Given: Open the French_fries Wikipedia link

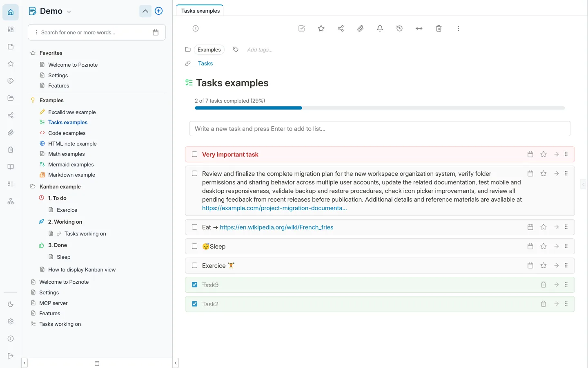Looking at the screenshot, I should coord(276,227).
